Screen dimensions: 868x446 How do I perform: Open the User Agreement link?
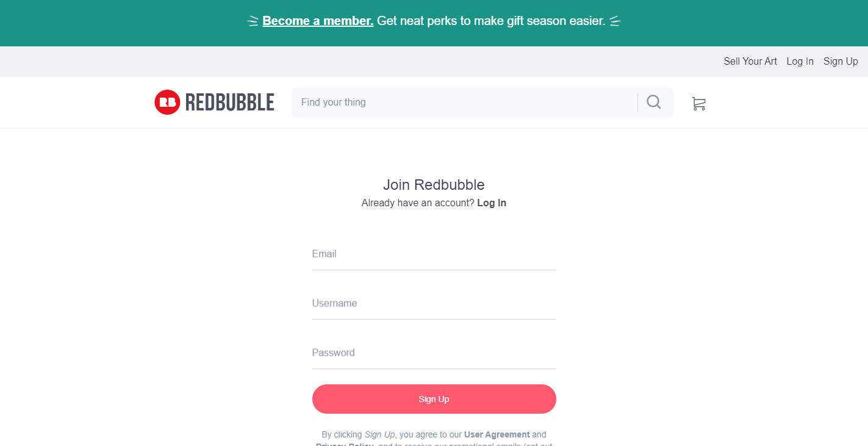(497, 434)
